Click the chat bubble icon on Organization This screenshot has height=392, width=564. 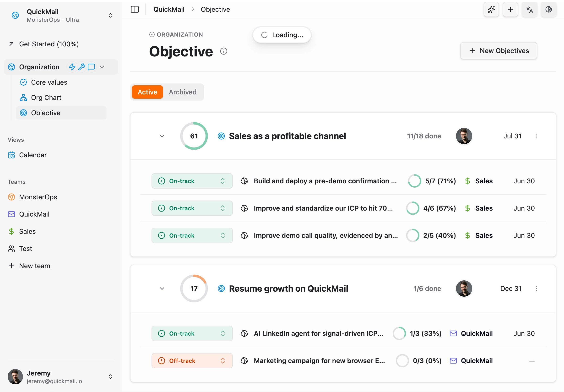click(91, 67)
